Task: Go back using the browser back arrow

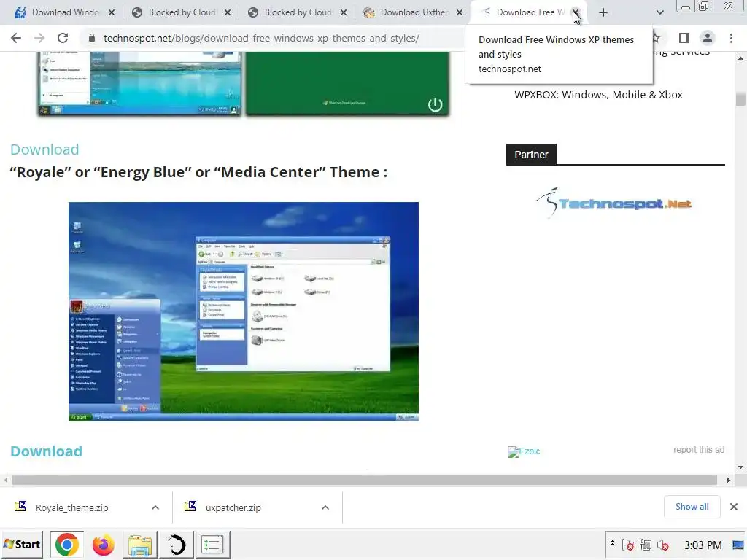Action: coord(16,38)
